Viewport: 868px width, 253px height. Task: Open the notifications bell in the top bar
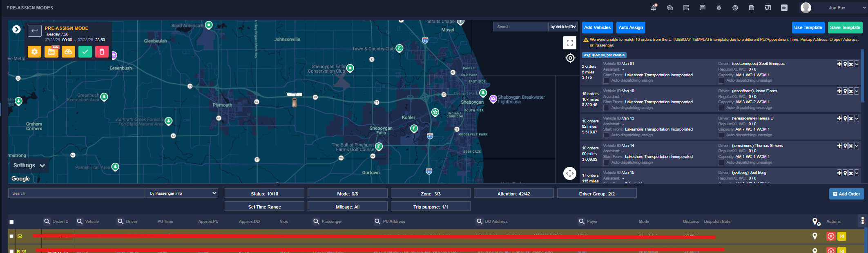pos(654,8)
